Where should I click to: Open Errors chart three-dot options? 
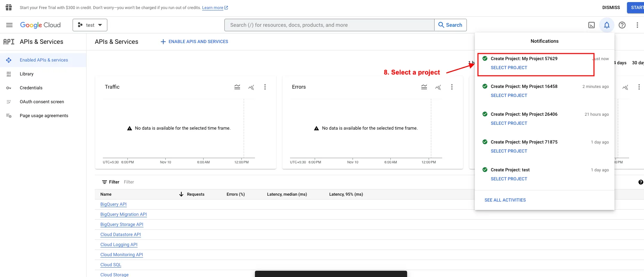click(x=452, y=87)
